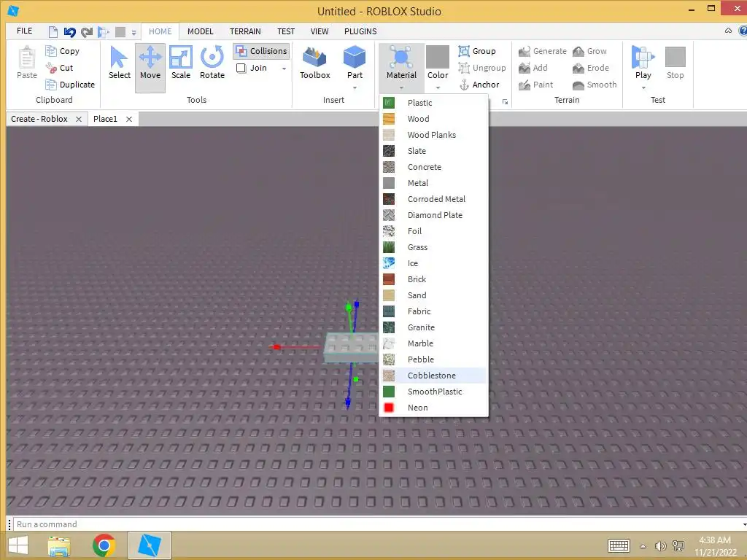Open the Windows Start button

pos(18,545)
